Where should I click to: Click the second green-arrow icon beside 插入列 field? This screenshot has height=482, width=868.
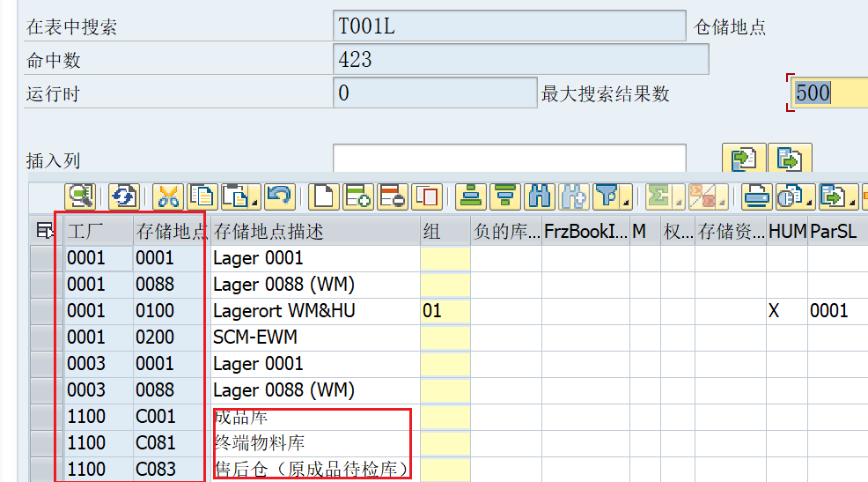coord(790,159)
